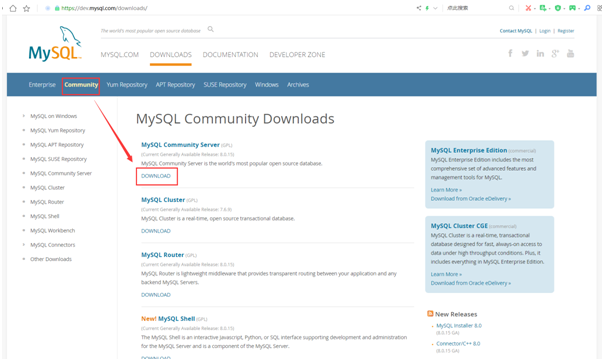Image resolution: width=604 pixels, height=361 pixels.
Task: Open site security info via green padlock
Action: tap(57, 8)
